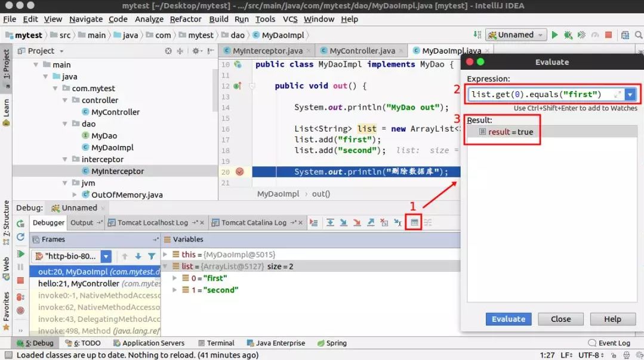Image resolution: width=644 pixels, height=360 pixels.
Task: Click View Breakpoints icon in debug sidebar
Action: (20, 297)
